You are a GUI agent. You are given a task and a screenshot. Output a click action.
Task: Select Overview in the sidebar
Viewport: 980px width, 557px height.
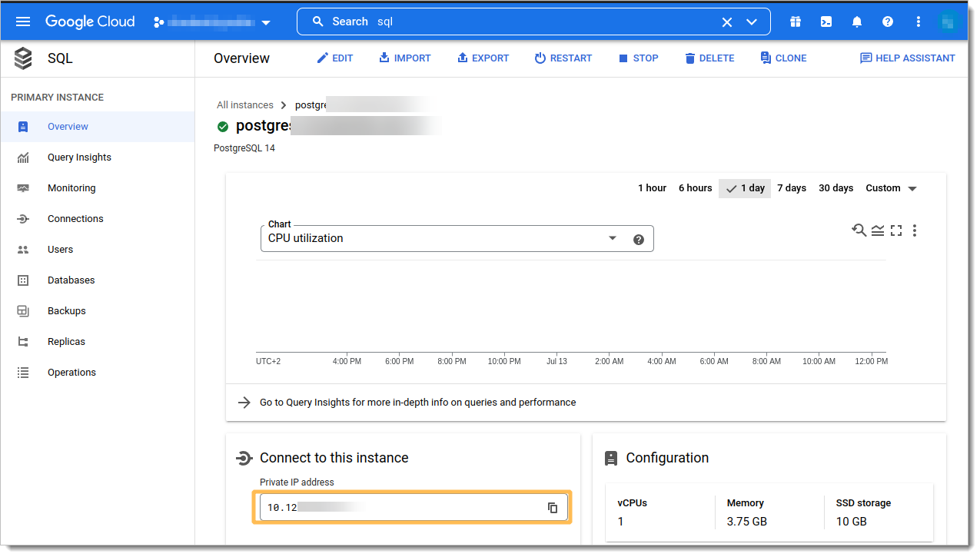98,127
